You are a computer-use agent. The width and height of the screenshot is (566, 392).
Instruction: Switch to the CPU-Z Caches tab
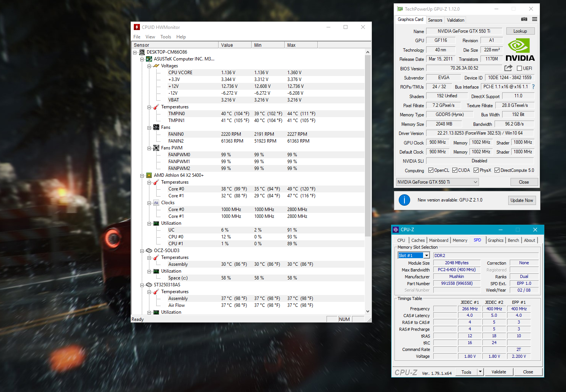pyautogui.click(x=418, y=240)
